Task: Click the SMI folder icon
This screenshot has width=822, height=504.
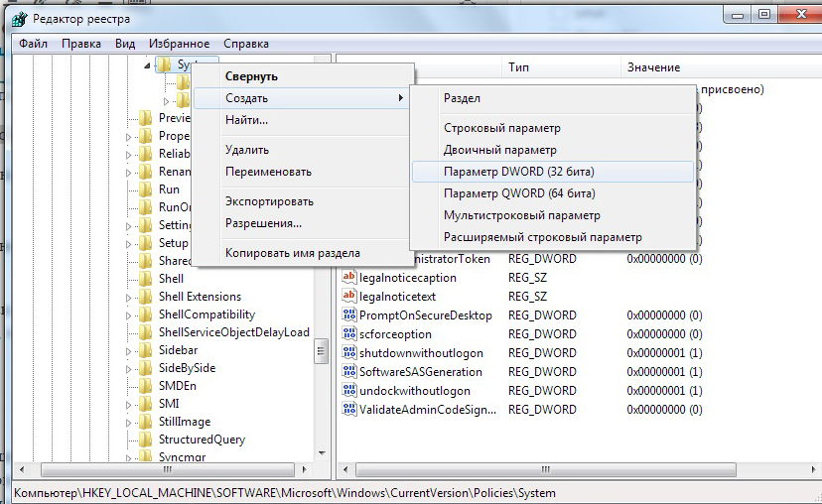Action: 146,403
